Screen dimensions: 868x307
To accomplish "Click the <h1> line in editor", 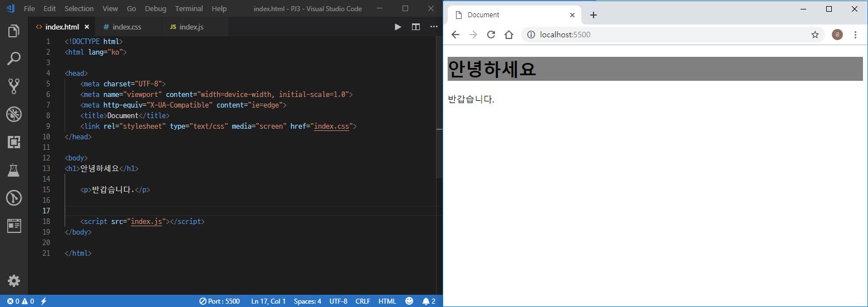I will 102,168.
